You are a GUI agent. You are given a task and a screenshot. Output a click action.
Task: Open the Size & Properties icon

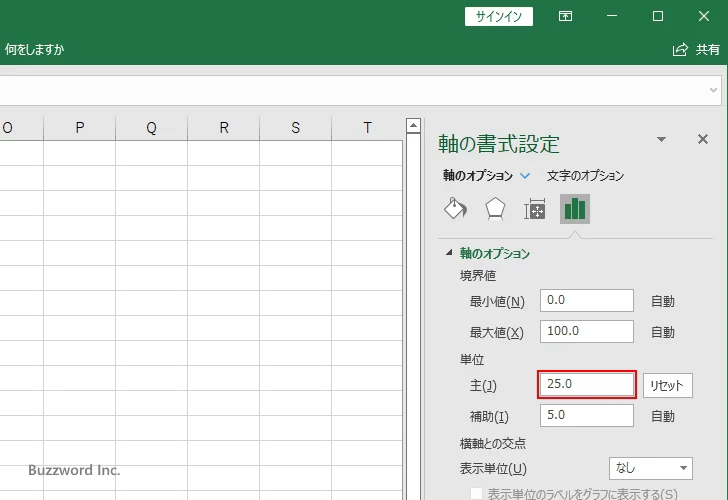[x=535, y=209]
